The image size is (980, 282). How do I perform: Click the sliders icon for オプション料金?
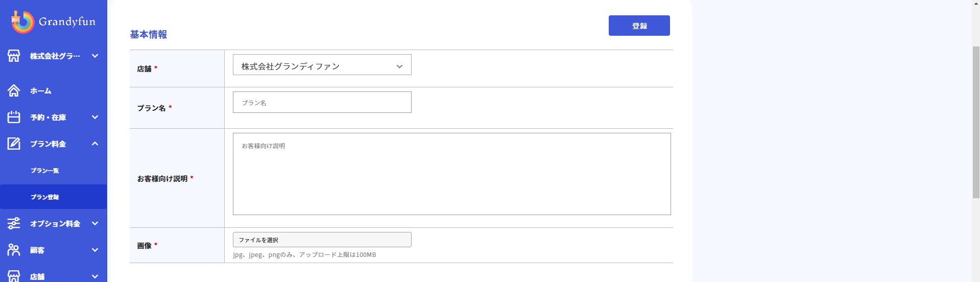pos(14,223)
